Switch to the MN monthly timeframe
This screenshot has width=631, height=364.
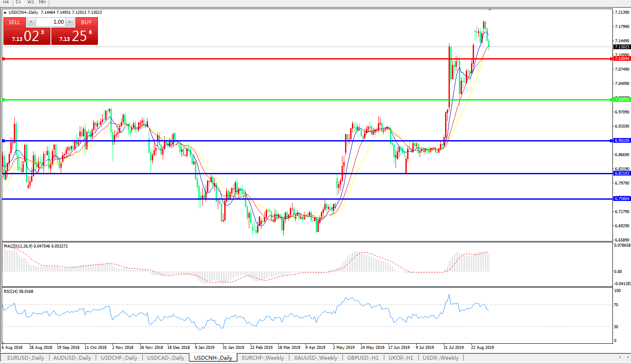[42, 2]
